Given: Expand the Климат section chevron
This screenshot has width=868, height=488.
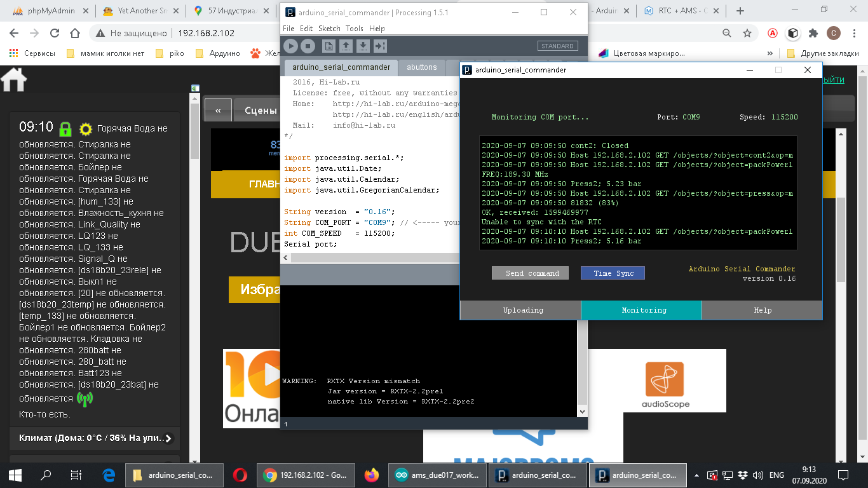Looking at the screenshot, I should 168,438.
